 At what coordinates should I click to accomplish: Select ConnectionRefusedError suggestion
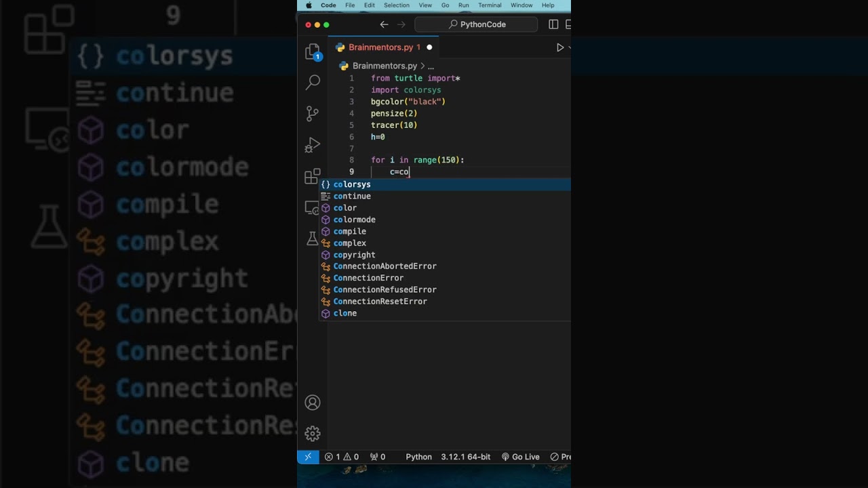(445, 289)
